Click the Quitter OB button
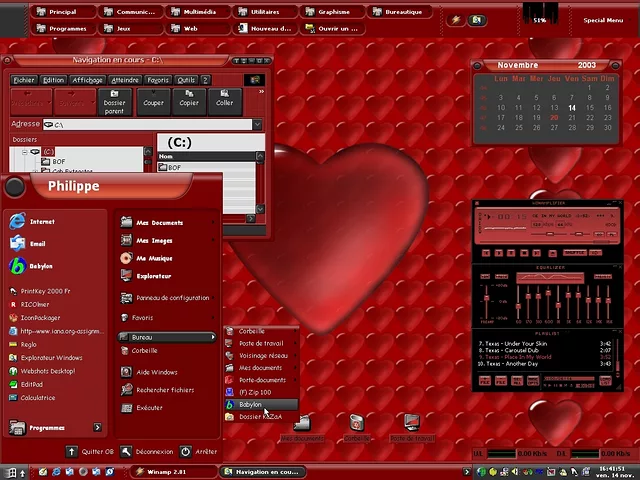640x480 pixels. click(90, 451)
